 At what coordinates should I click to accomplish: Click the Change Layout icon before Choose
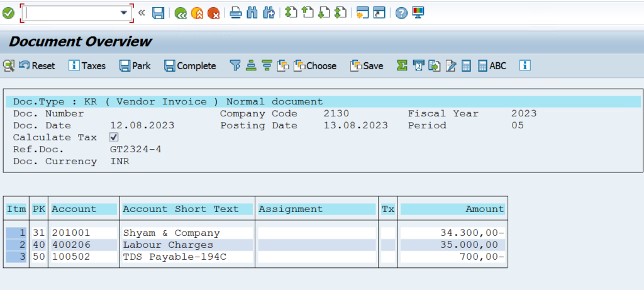pyautogui.click(x=283, y=65)
